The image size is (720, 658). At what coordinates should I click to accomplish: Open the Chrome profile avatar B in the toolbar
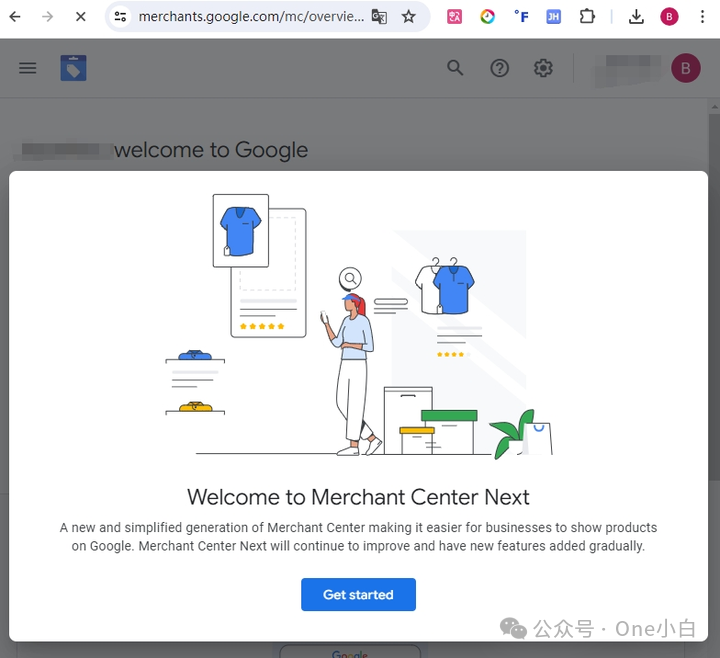pyautogui.click(x=669, y=17)
